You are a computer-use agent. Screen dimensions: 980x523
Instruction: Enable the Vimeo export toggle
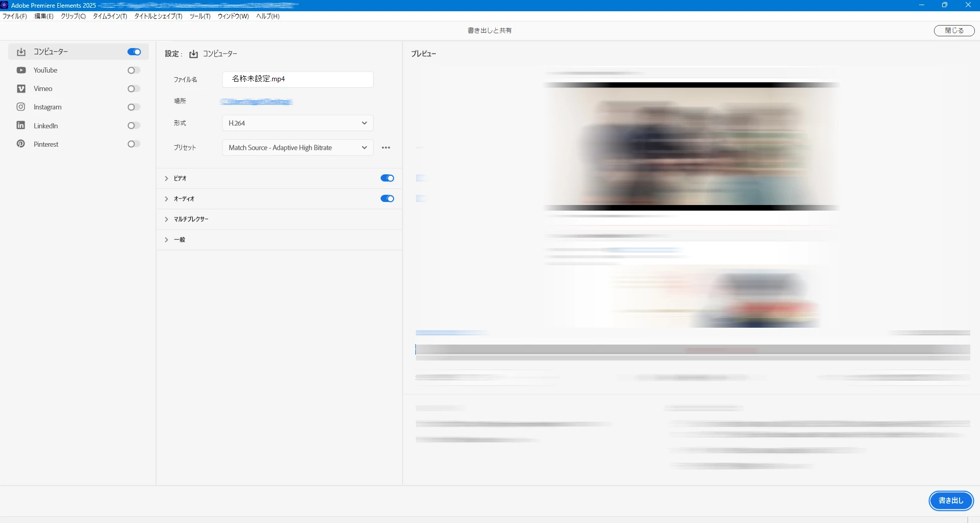tap(134, 88)
